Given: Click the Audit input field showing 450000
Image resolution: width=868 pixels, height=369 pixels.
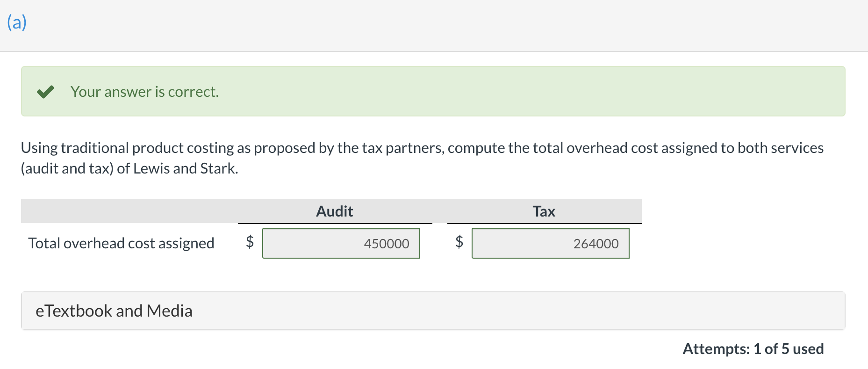Looking at the screenshot, I should tap(341, 243).
